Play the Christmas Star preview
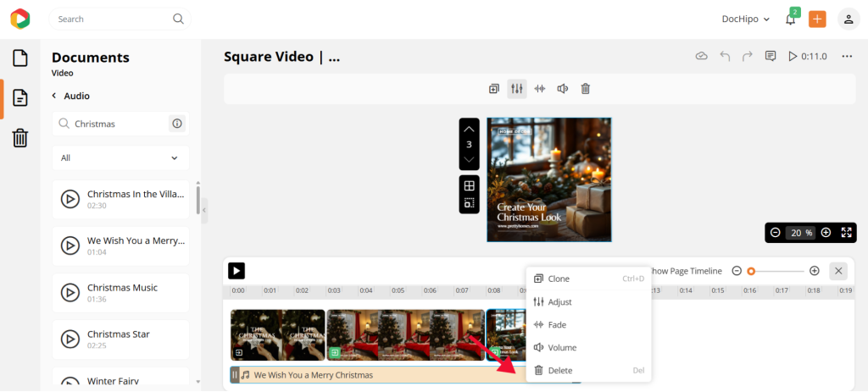 click(x=70, y=339)
